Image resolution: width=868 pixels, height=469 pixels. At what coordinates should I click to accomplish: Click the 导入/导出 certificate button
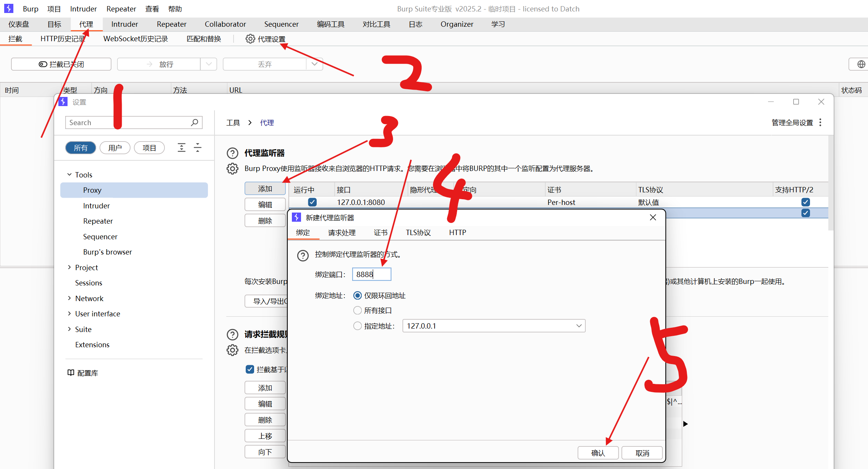tap(266, 301)
